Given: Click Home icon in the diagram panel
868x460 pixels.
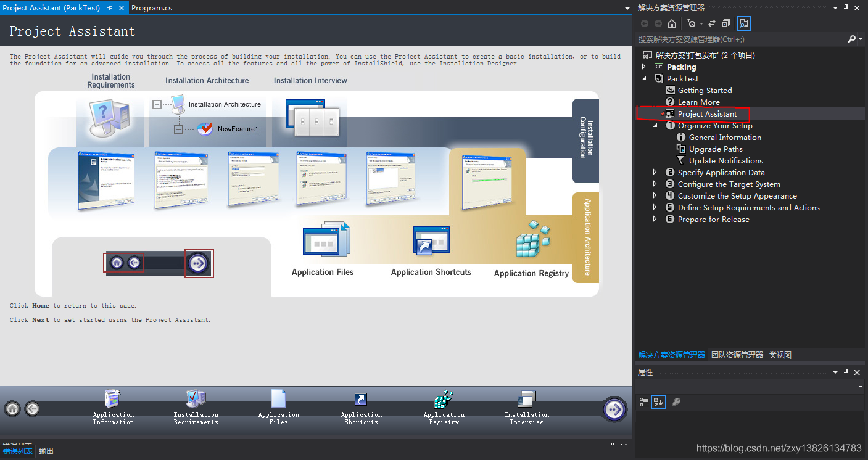Looking at the screenshot, I should tap(117, 263).
